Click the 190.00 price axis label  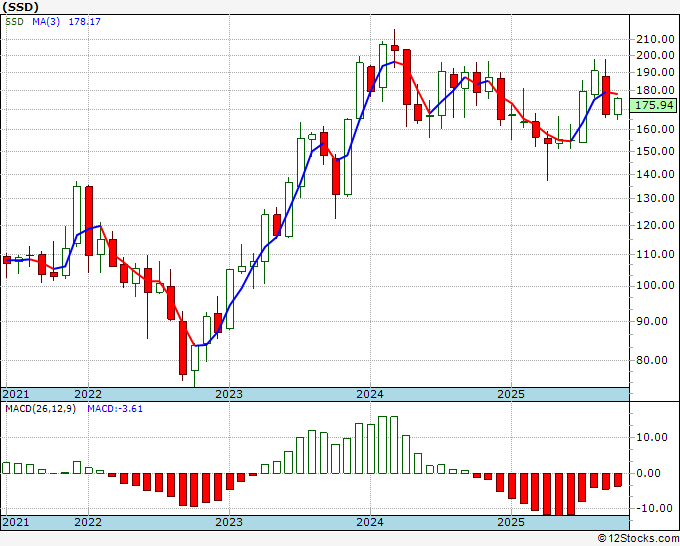click(655, 72)
